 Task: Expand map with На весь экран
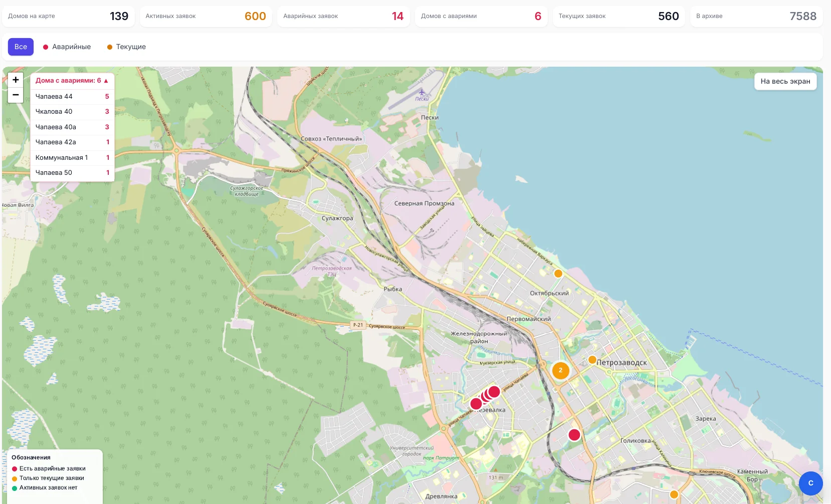click(785, 81)
